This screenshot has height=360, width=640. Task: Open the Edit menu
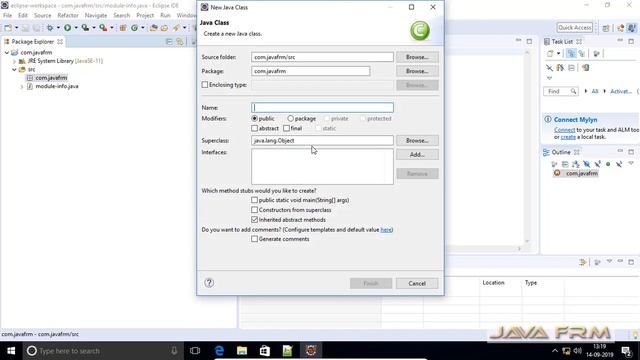tap(23, 15)
